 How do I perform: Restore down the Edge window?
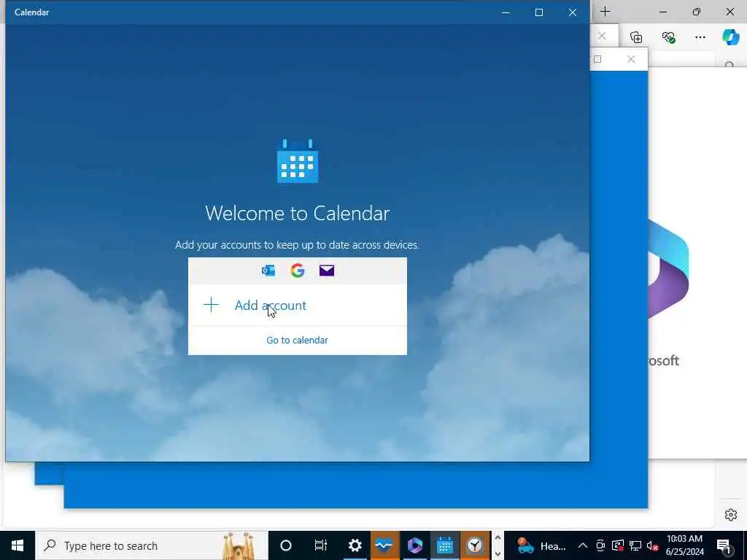coord(696,12)
